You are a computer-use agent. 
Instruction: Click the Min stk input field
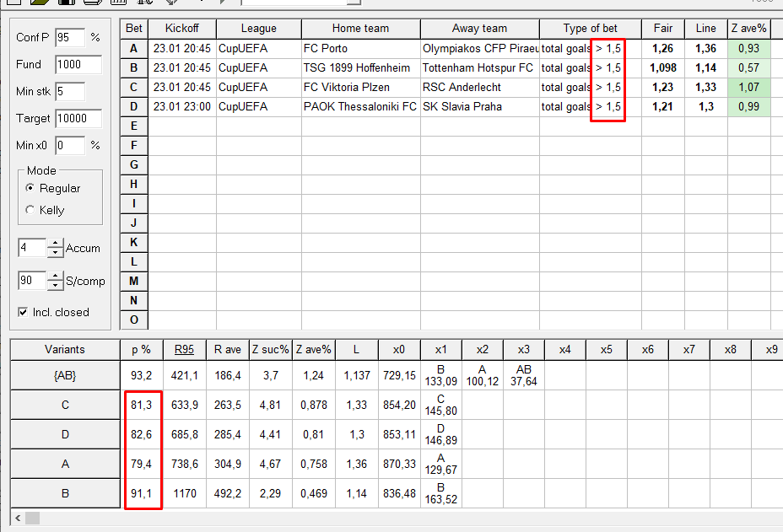69,91
